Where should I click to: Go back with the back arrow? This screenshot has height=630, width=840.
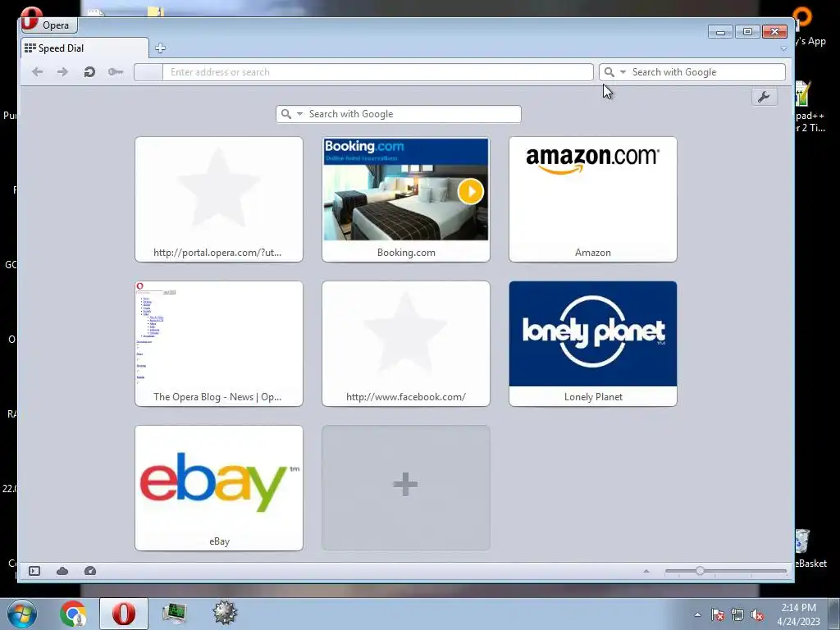tap(37, 72)
